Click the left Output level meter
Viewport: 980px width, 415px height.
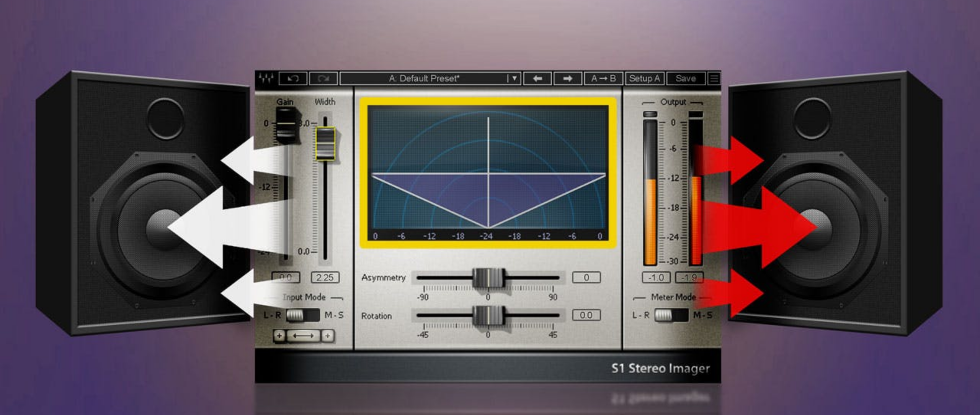(x=650, y=192)
